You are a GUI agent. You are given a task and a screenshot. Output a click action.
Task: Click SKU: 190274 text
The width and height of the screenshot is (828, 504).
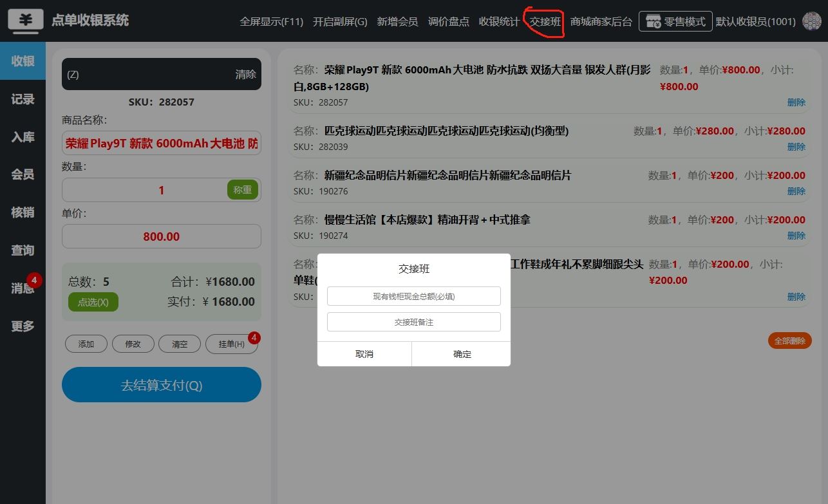[321, 236]
